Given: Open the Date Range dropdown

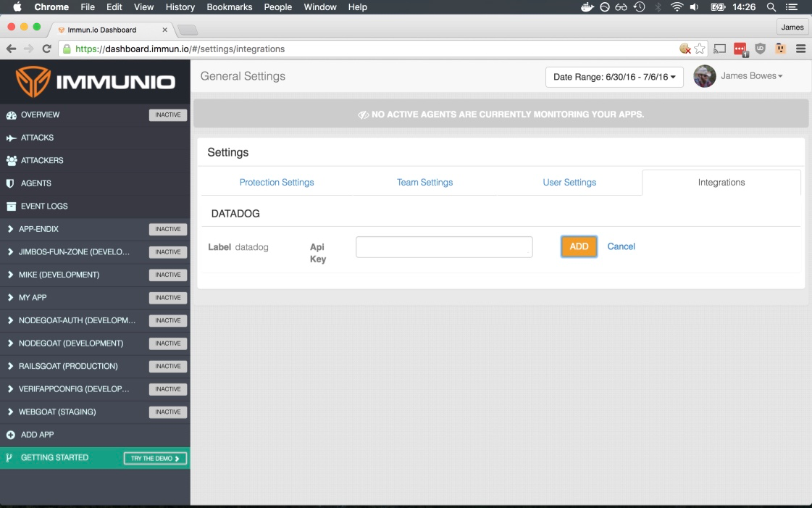Looking at the screenshot, I should [x=614, y=76].
